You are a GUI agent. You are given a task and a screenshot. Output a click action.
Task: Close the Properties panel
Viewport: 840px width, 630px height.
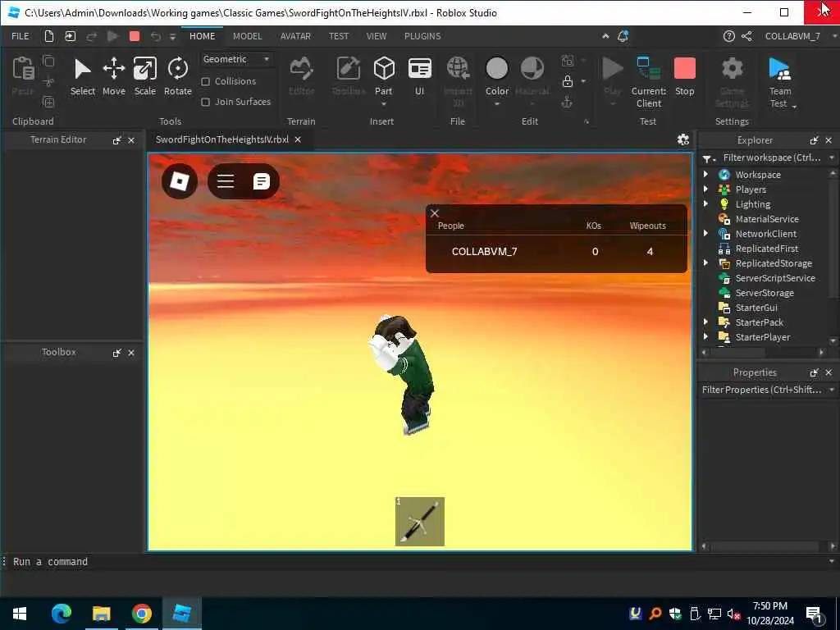[829, 372]
